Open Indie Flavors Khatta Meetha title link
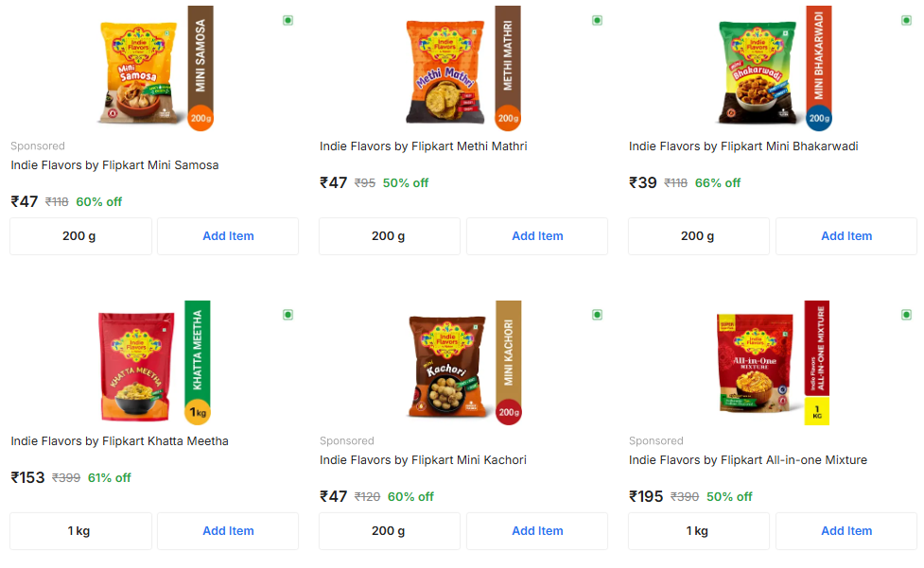The image size is (924, 568). tap(119, 441)
